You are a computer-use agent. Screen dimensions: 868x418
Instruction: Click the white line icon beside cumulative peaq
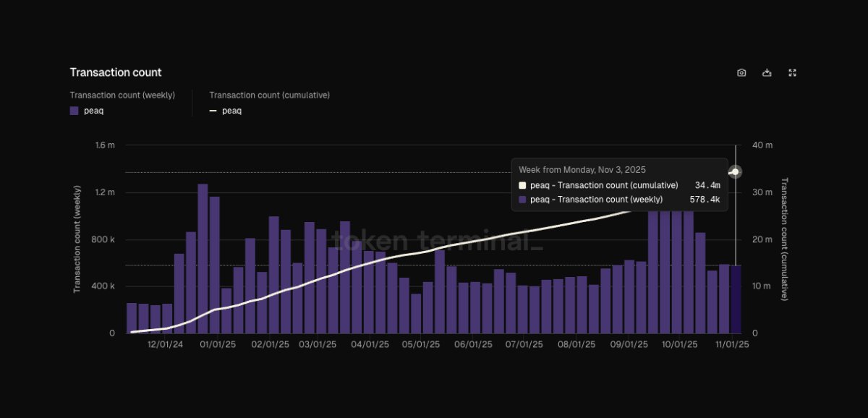213,110
